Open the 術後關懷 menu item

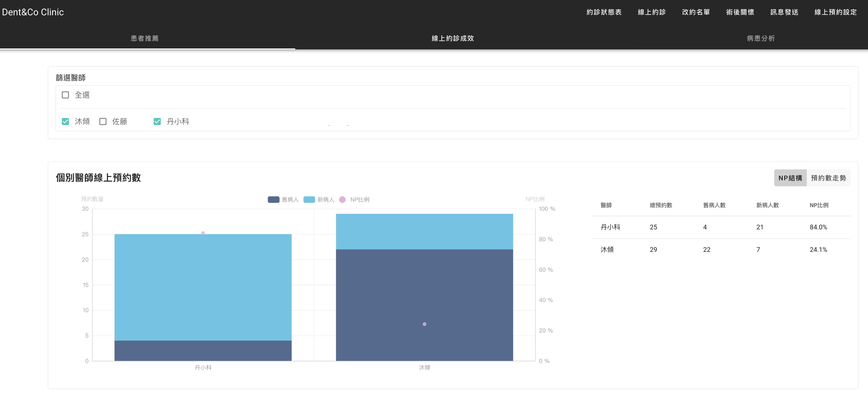point(740,12)
